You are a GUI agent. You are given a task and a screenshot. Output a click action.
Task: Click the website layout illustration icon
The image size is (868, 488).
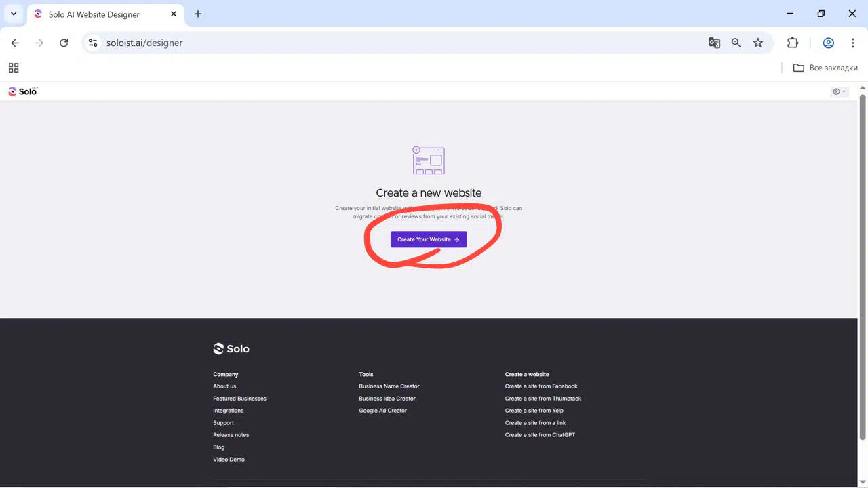click(429, 161)
